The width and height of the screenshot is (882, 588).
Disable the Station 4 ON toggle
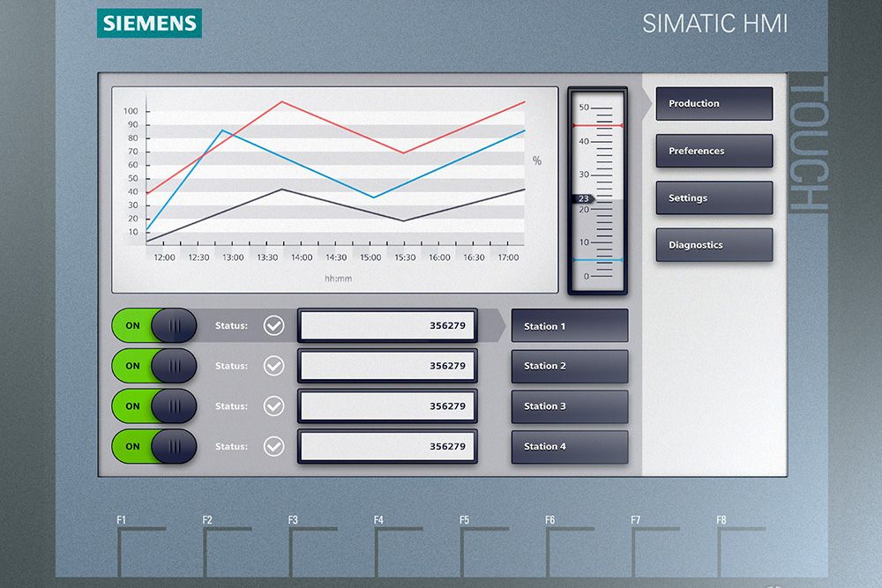click(153, 447)
